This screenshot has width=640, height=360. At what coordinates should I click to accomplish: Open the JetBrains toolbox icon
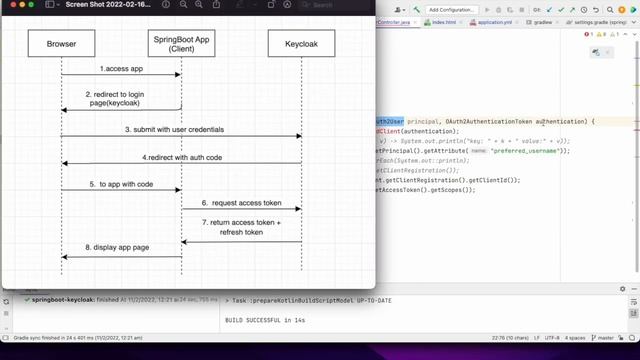pos(633,10)
